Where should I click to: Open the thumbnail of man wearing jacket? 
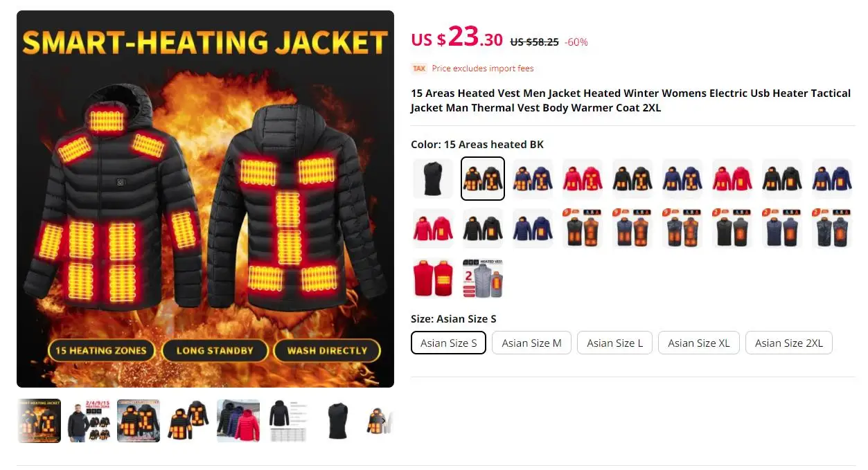click(x=89, y=421)
